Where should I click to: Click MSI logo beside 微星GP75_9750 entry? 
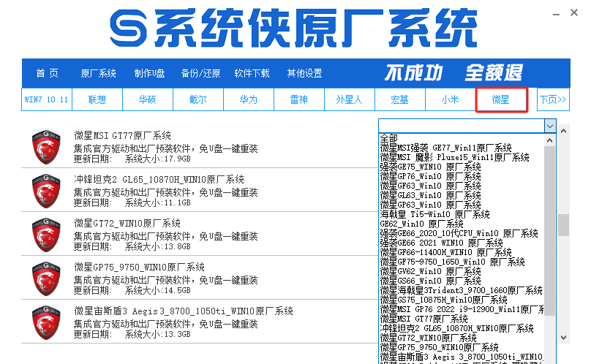tap(46, 278)
